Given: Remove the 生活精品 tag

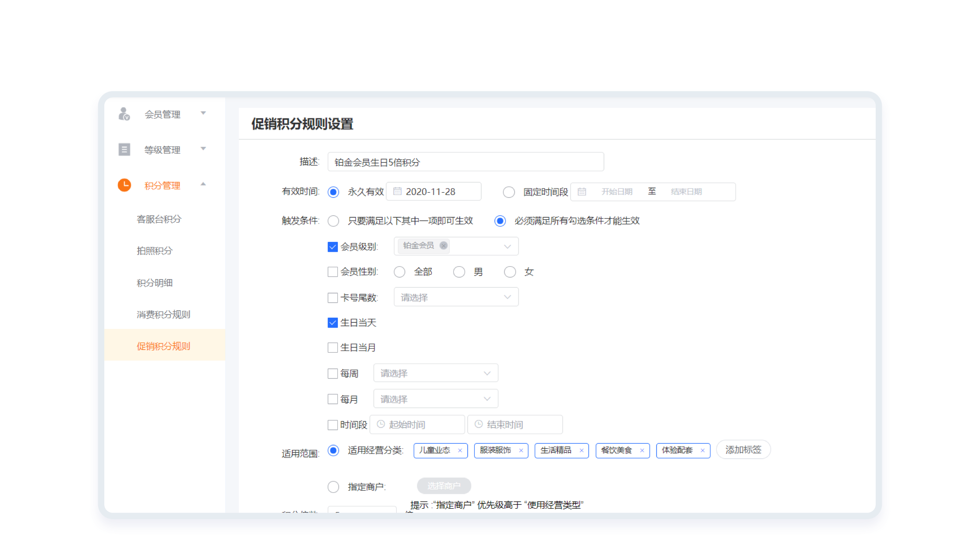Looking at the screenshot, I should [x=581, y=450].
